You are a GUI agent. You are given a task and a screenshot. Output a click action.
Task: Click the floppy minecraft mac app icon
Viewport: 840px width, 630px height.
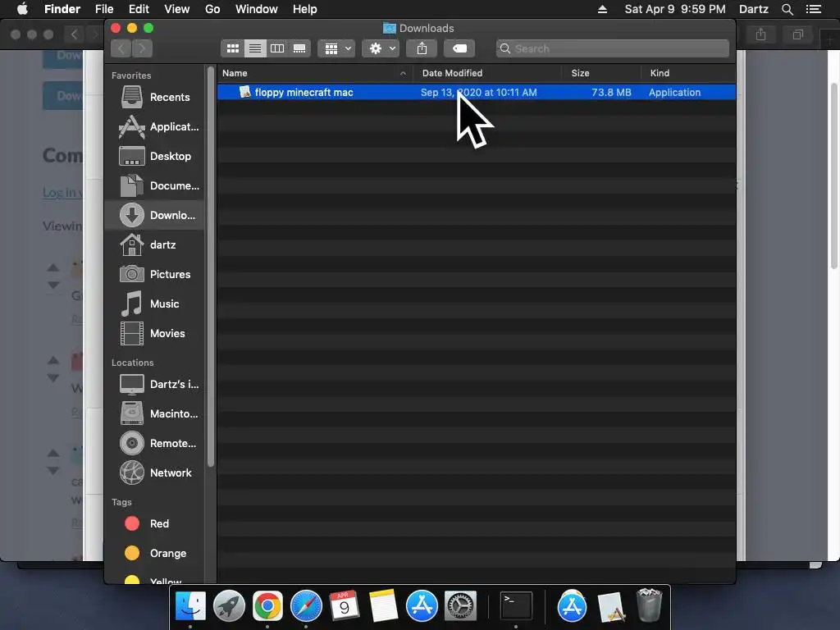coord(244,92)
